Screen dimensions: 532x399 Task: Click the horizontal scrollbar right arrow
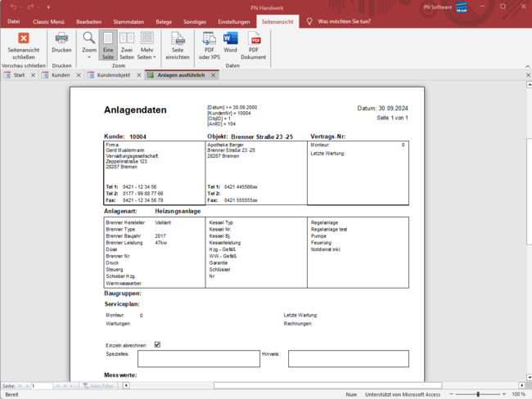(522, 385)
